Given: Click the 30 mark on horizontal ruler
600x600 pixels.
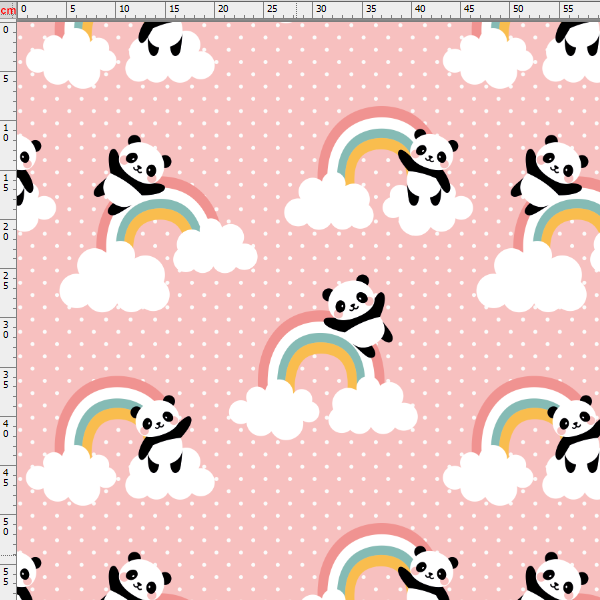Looking at the screenshot, I should click(321, 9).
